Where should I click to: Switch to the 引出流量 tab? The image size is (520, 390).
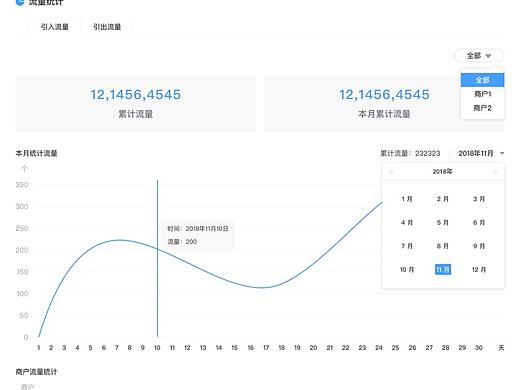(107, 27)
